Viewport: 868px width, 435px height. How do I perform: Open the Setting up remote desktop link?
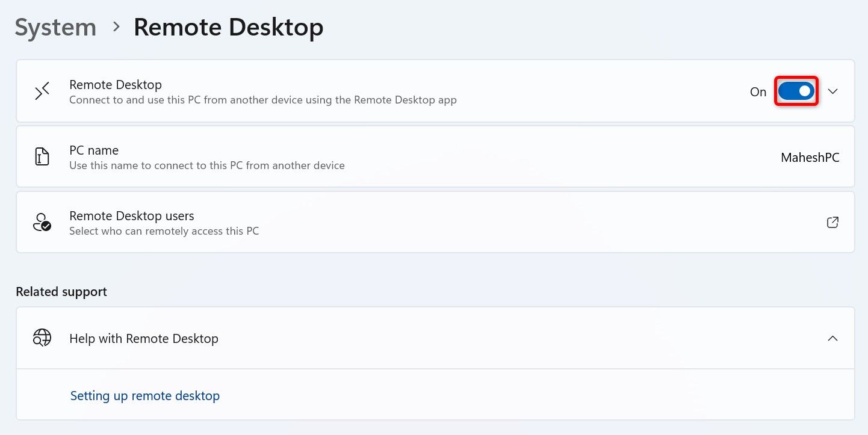click(145, 396)
